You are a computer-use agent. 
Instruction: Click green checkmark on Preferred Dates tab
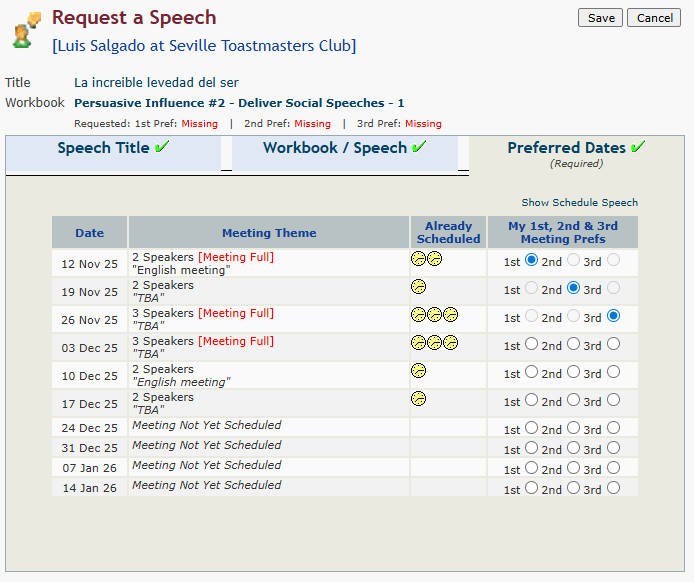tap(638, 147)
